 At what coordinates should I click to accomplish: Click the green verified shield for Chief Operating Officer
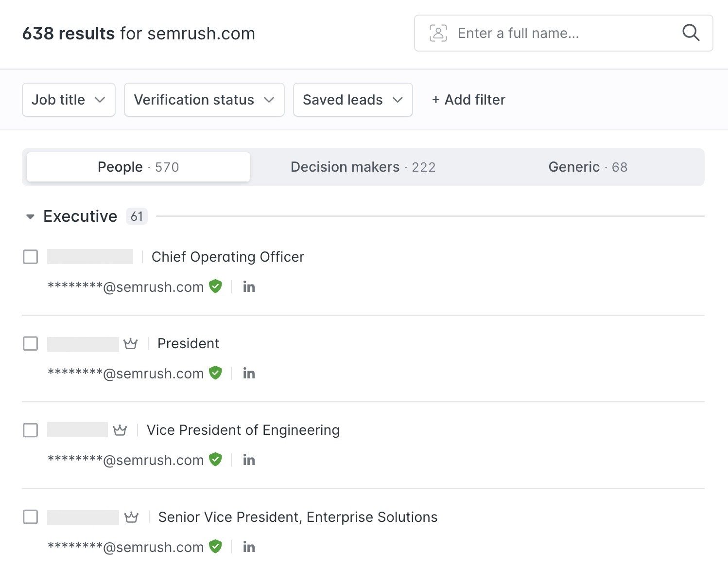215,286
